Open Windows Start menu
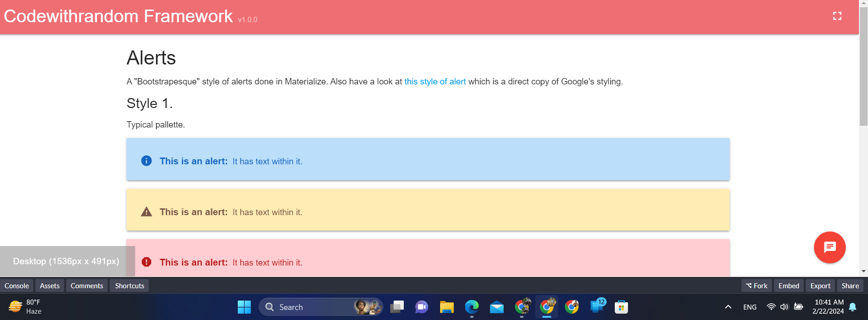 pyautogui.click(x=244, y=307)
